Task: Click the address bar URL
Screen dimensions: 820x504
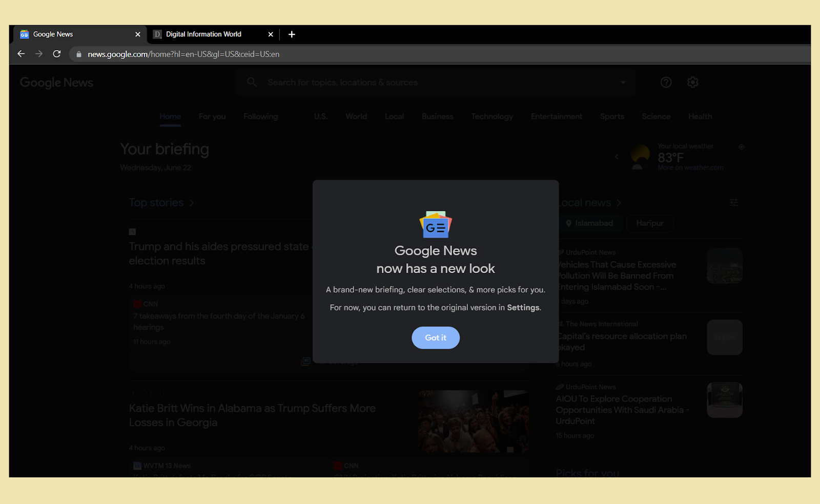Action: (183, 54)
